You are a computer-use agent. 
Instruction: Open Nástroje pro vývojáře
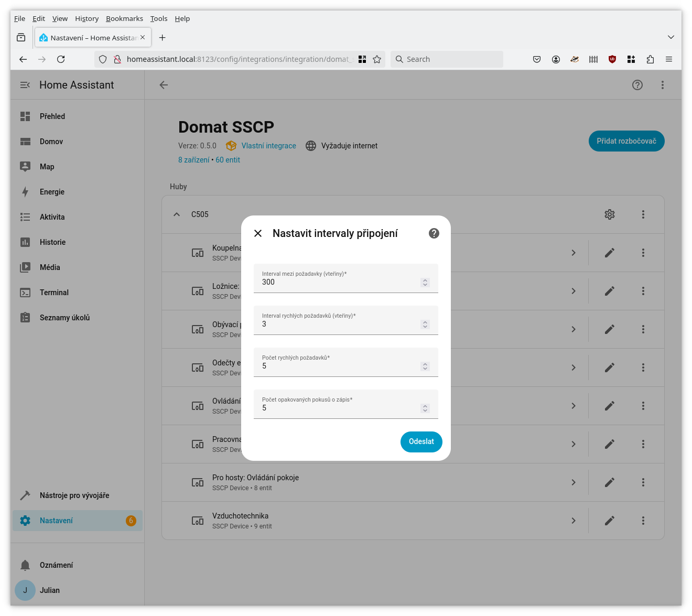coord(78,495)
